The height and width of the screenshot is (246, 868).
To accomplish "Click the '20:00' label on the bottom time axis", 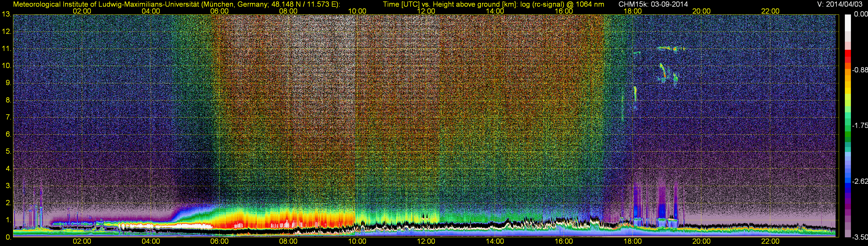I will 702,242.
